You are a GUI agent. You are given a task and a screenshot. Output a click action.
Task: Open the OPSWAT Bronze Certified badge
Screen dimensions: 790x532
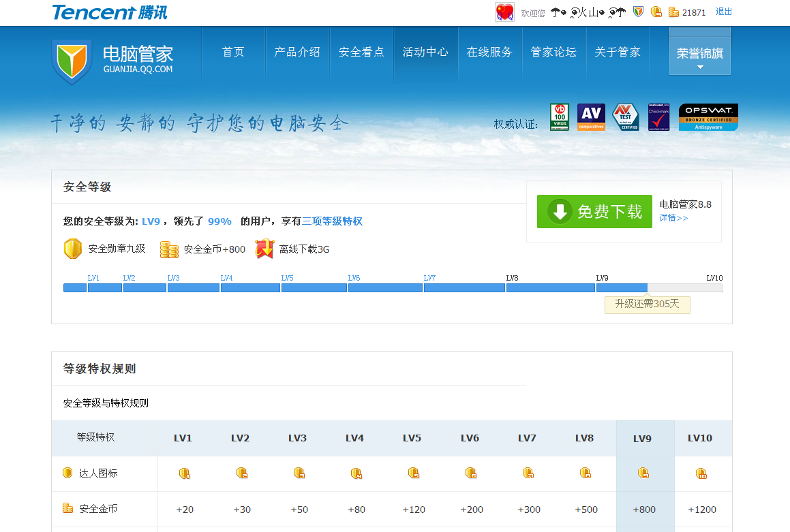708,116
